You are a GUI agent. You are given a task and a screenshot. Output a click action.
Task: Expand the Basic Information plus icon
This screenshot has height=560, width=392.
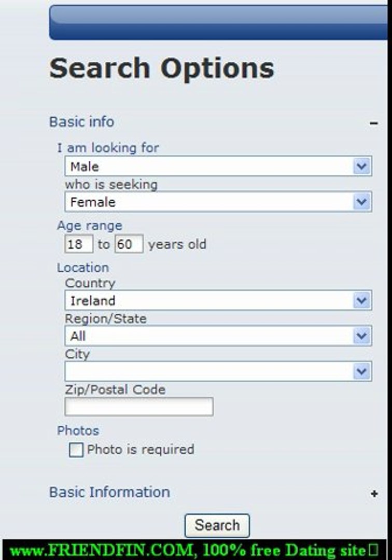[x=374, y=494]
